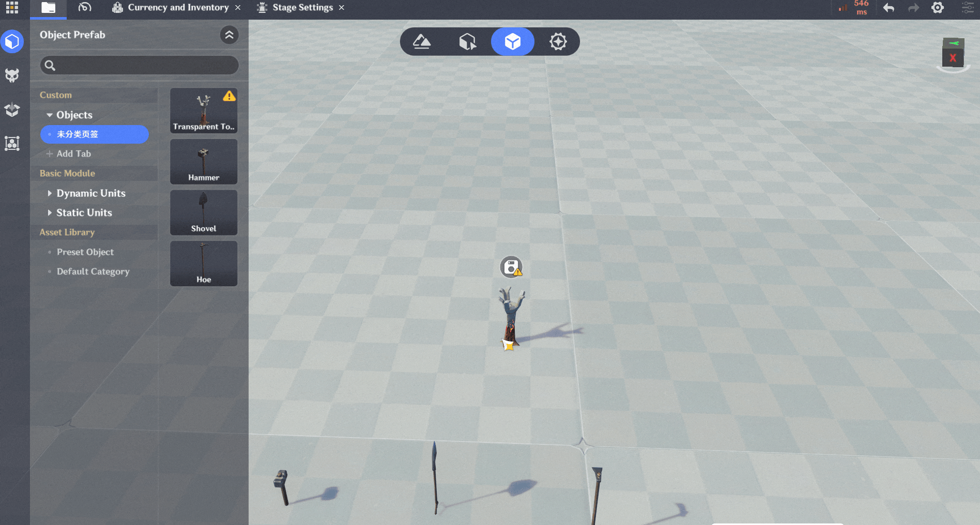Open the open-box sidebar icon
The width and height of the screenshot is (980, 525).
(12, 110)
